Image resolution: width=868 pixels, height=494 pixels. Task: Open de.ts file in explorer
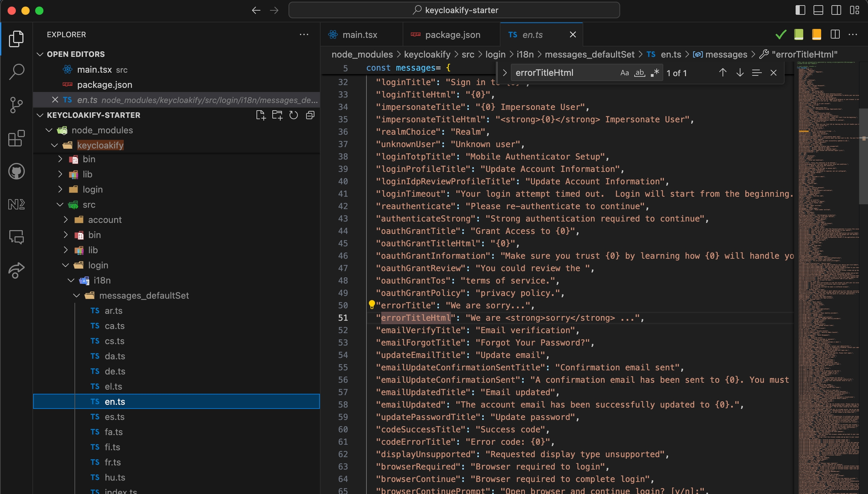(115, 371)
